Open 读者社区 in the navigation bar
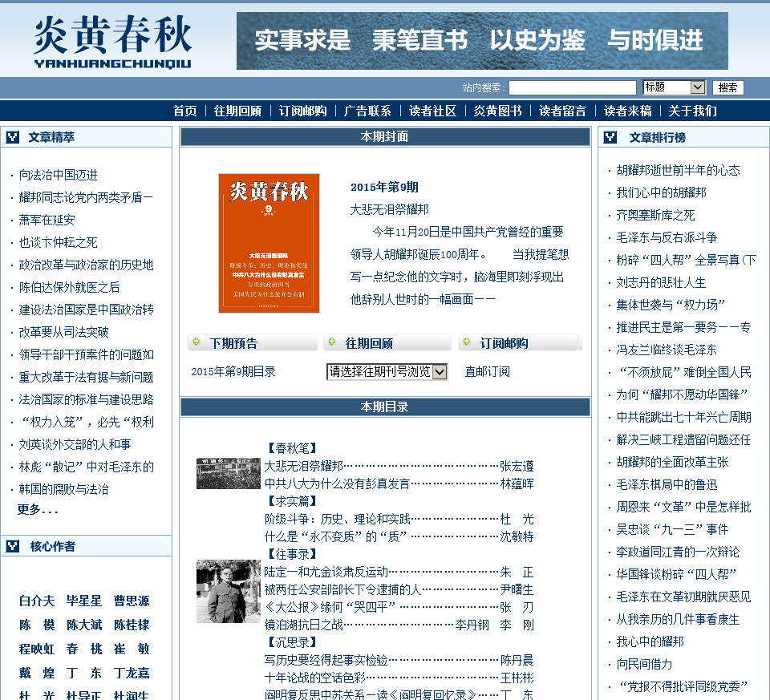 (432, 111)
